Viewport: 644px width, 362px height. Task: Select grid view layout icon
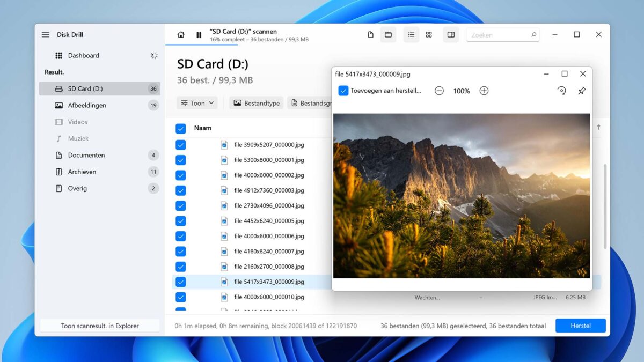429,35
